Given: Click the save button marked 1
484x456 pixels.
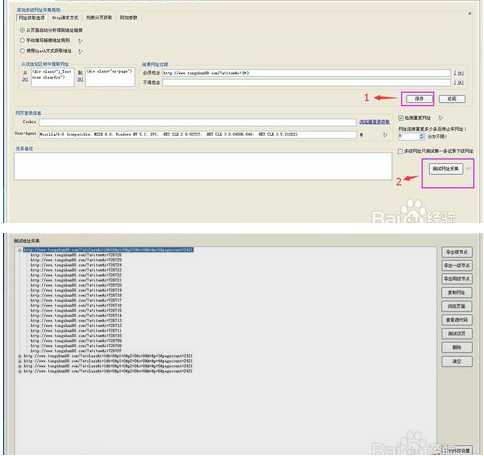Looking at the screenshot, I should point(419,99).
